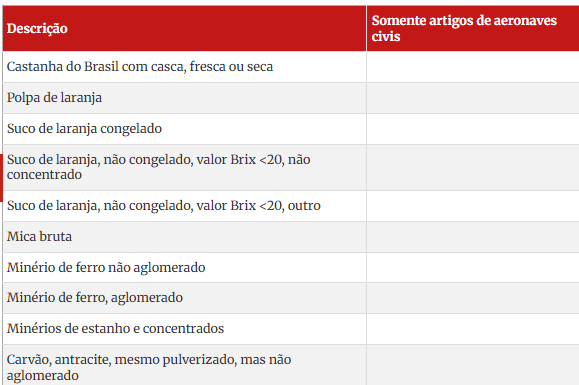Select the Suco de laranja congelado row
579x385 pixels.
click(x=291, y=129)
